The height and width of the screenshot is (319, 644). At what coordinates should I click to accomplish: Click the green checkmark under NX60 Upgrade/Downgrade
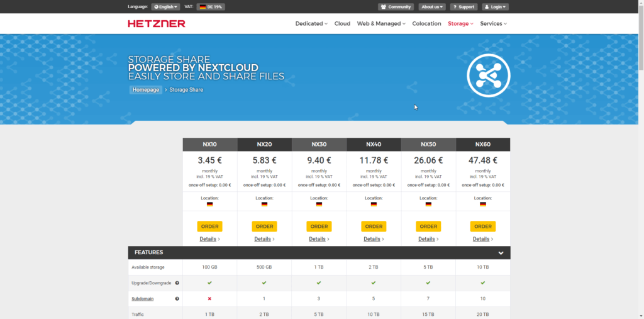482,283
